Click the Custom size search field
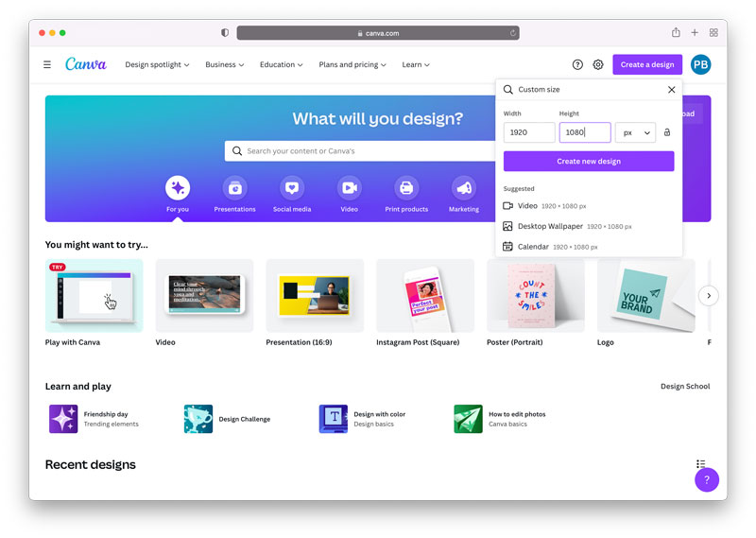Image resolution: width=756 pixels, height=538 pixels. pos(589,90)
